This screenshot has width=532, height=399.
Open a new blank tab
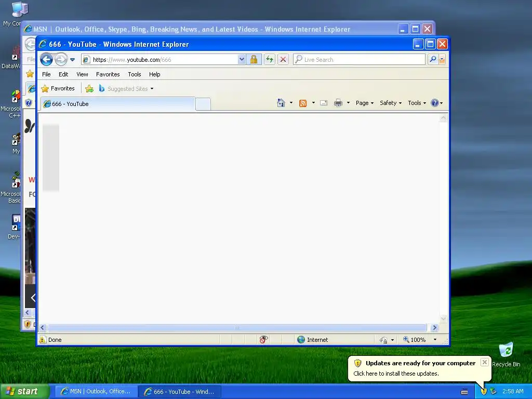pyautogui.click(x=203, y=104)
